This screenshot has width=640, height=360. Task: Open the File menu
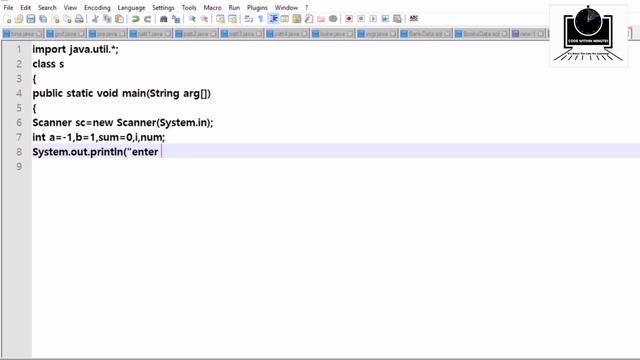click(8, 8)
